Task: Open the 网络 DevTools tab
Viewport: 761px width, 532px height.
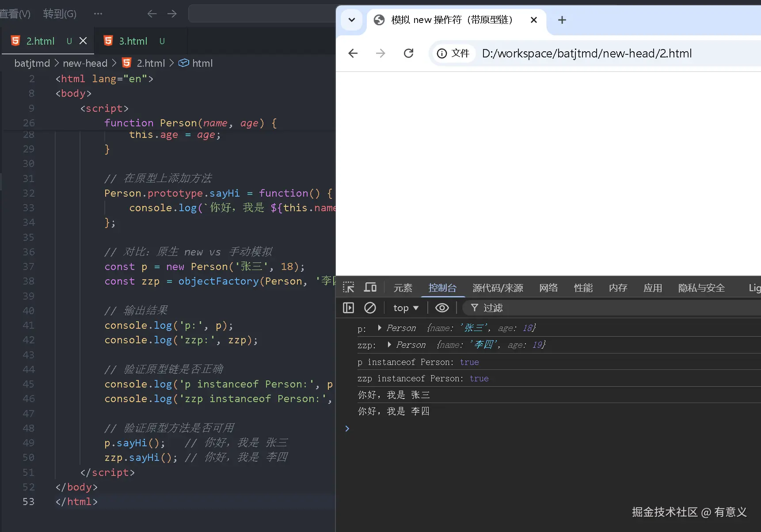Action: click(548, 288)
